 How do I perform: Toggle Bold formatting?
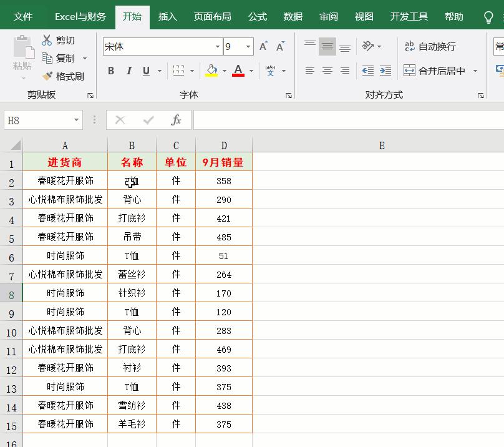pyautogui.click(x=111, y=71)
